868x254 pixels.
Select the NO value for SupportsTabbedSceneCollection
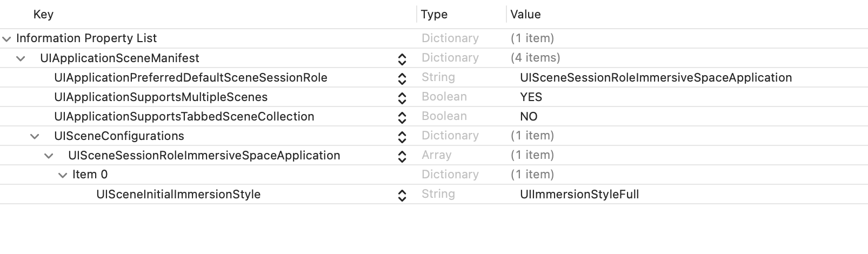coord(529,117)
